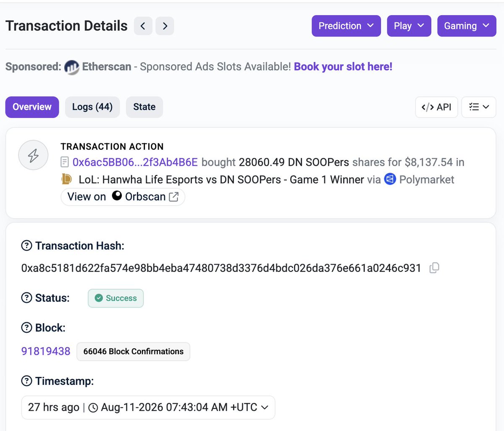Click the Timestamp help icon
504x431 pixels.
[26, 381]
